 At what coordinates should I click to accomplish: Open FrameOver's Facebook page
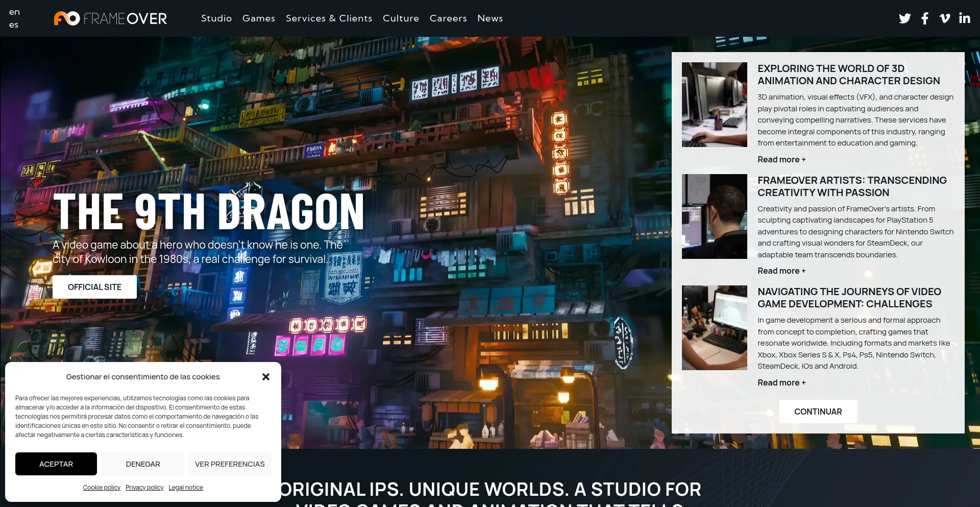click(x=924, y=18)
